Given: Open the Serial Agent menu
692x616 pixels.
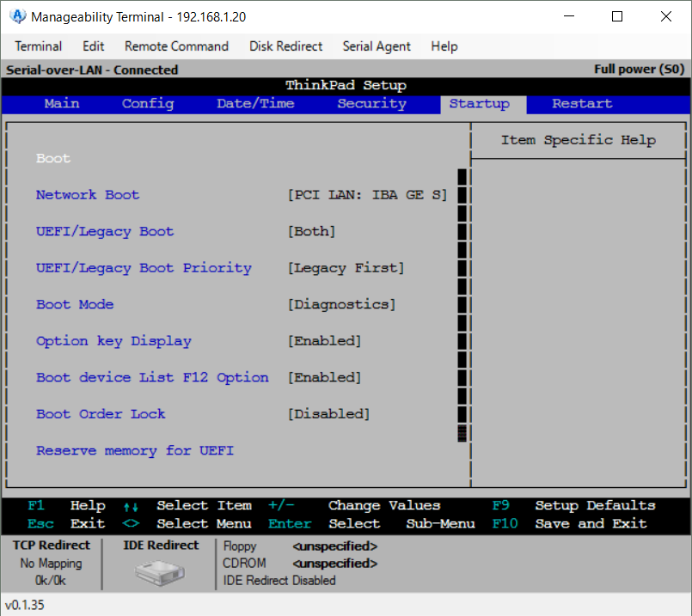Looking at the screenshot, I should pyautogui.click(x=377, y=46).
